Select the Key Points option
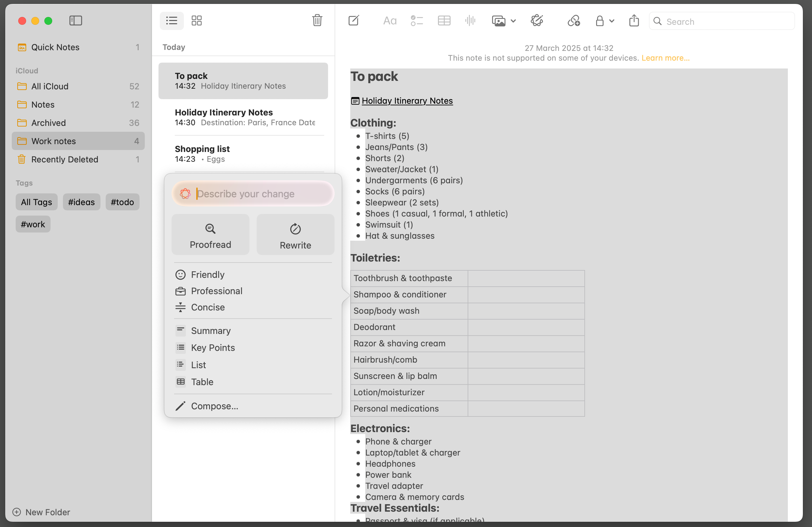The image size is (812, 527). tap(253, 348)
